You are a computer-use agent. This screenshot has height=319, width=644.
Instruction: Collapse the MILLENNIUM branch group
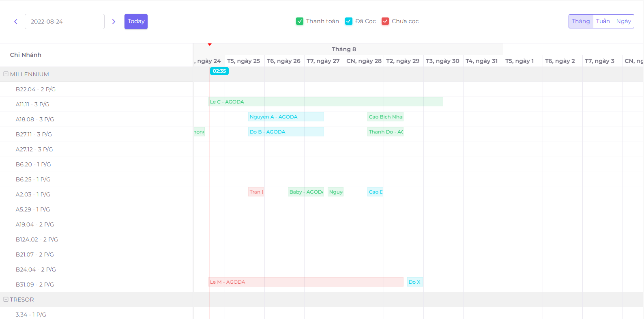point(6,74)
